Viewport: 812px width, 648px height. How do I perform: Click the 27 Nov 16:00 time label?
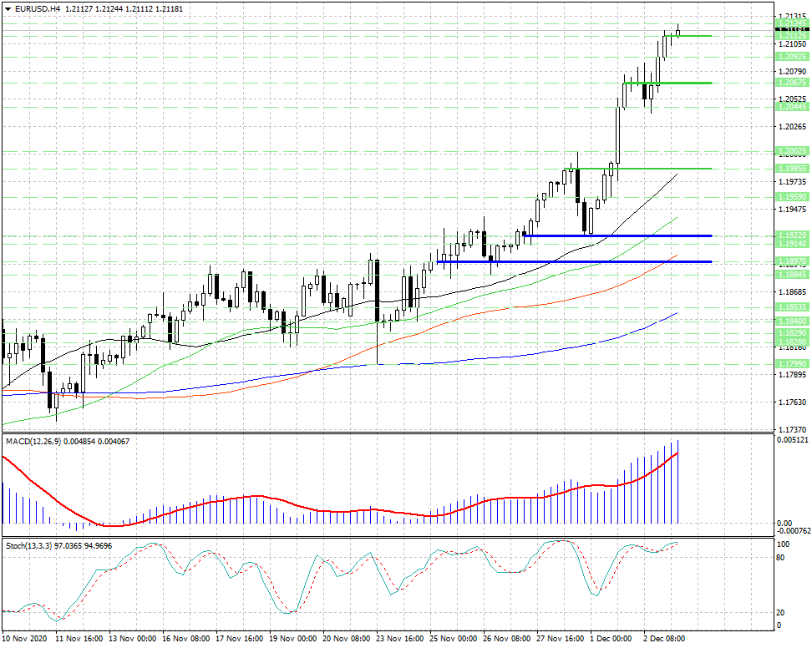click(560, 638)
